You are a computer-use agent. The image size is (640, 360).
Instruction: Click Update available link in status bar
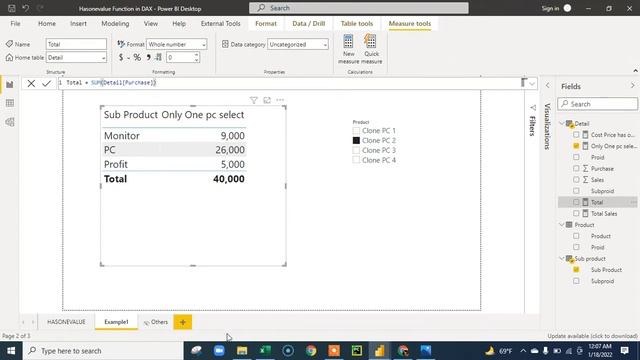click(x=592, y=336)
